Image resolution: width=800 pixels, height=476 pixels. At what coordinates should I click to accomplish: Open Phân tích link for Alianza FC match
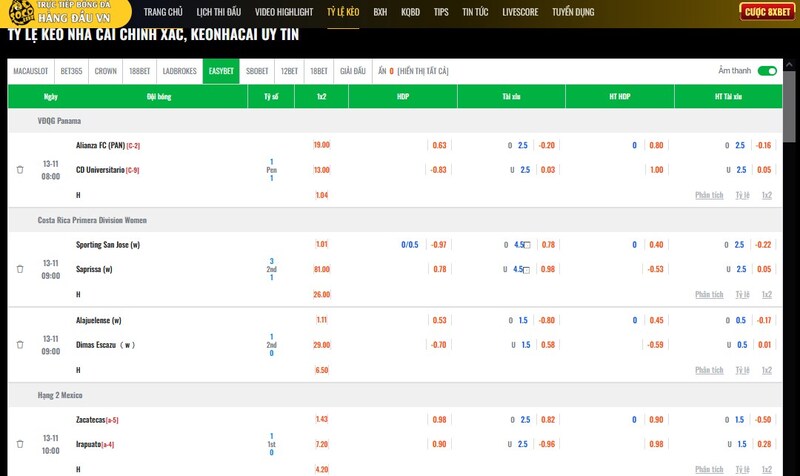coord(709,195)
